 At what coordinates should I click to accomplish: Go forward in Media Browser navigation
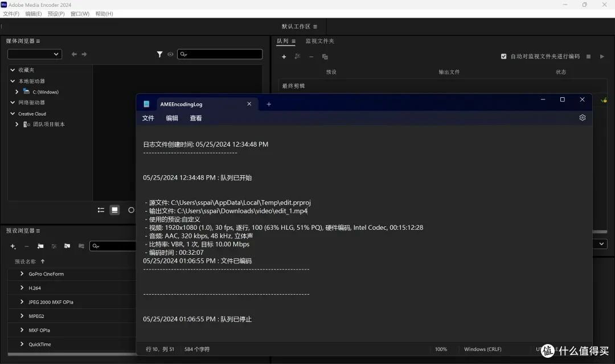(84, 54)
